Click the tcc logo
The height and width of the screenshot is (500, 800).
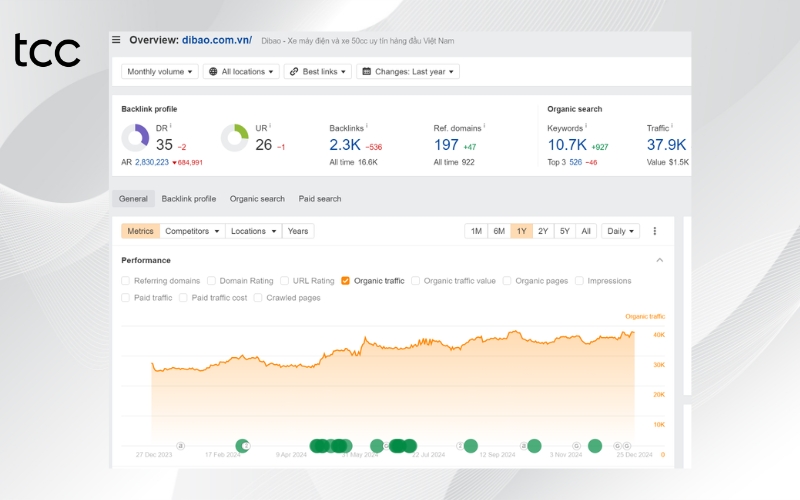[47, 51]
